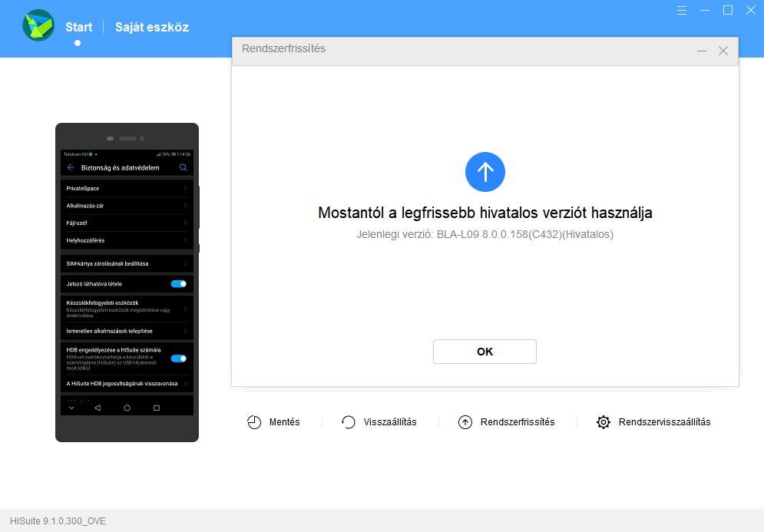Click the Mentés backup icon
Image resolution: width=764 pixels, height=532 pixels.
pyautogui.click(x=254, y=422)
